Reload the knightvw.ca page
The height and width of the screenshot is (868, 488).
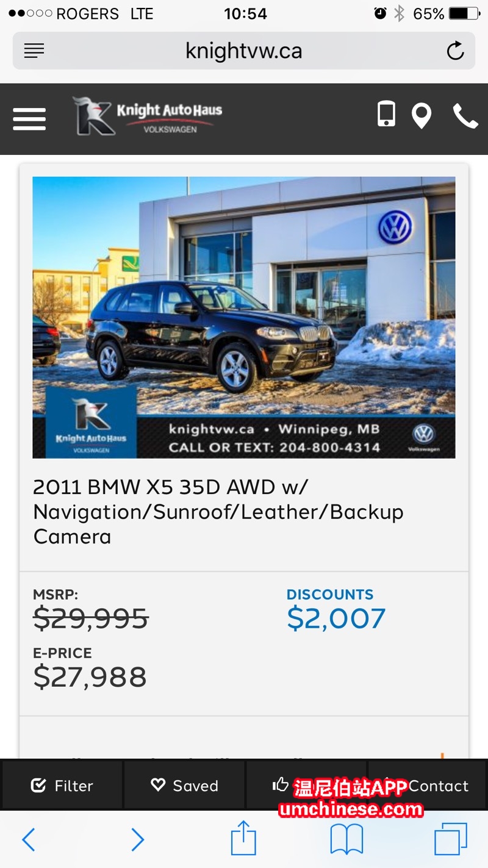[455, 51]
